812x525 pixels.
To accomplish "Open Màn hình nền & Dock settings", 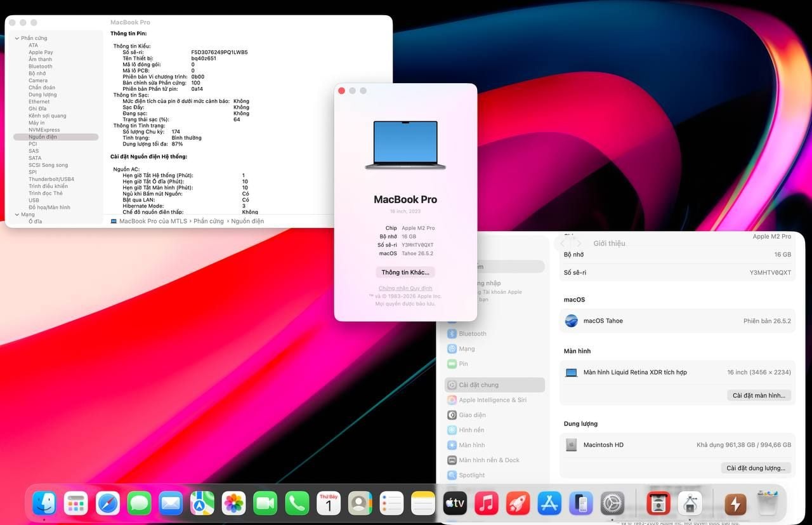I will coord(495,460).
